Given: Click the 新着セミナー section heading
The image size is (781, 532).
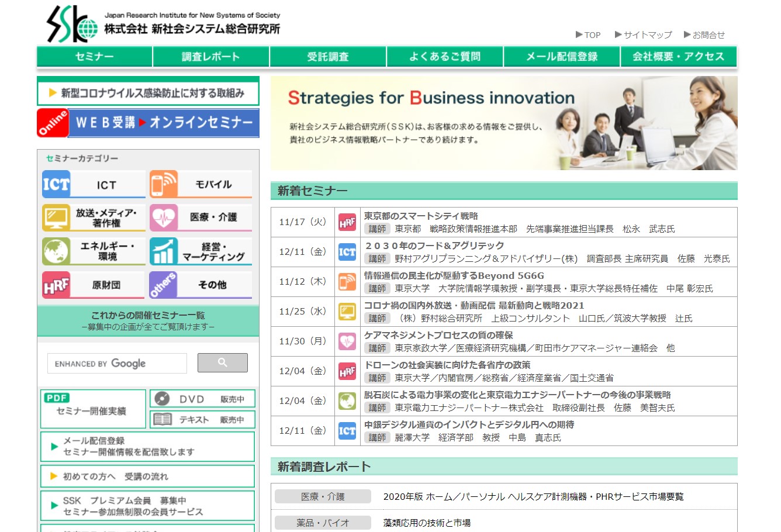Looking at the screenshot, I should coord(504,191).
